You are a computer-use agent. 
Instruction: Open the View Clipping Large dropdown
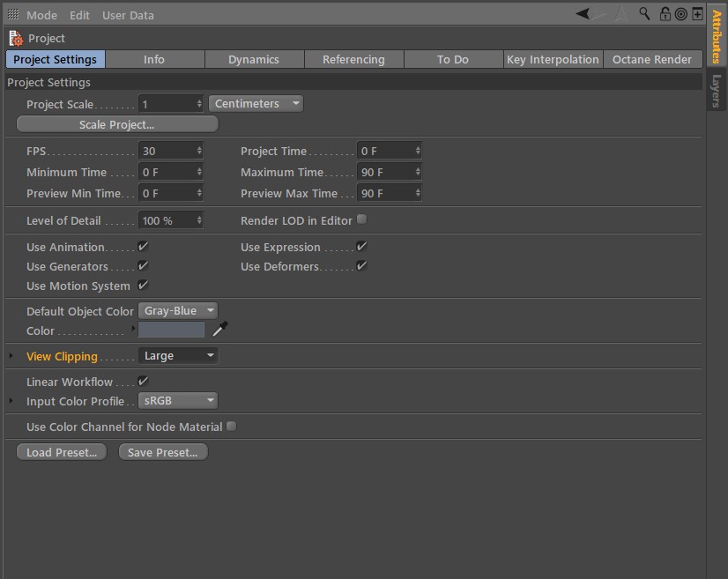(178, 356)
